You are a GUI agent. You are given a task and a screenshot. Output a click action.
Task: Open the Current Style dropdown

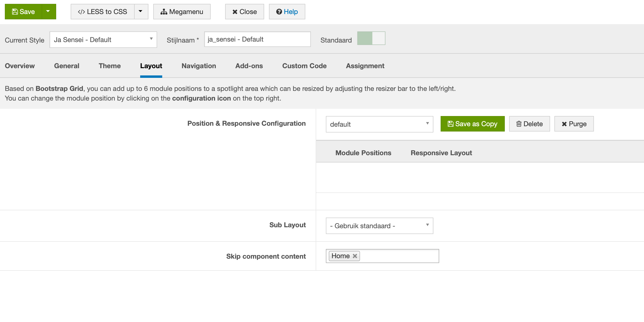pyautogui.click(x=103, y=40)
